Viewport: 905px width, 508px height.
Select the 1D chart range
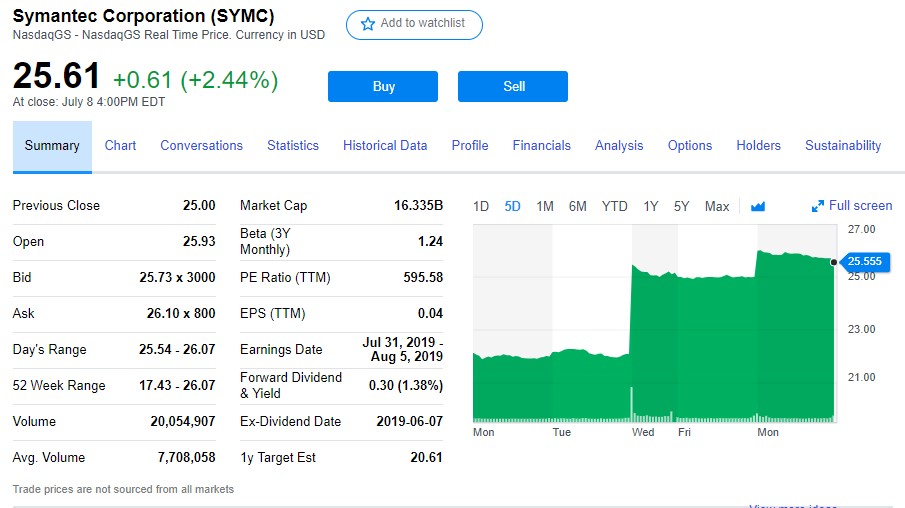pyautogui.click(x=481, y=207)
